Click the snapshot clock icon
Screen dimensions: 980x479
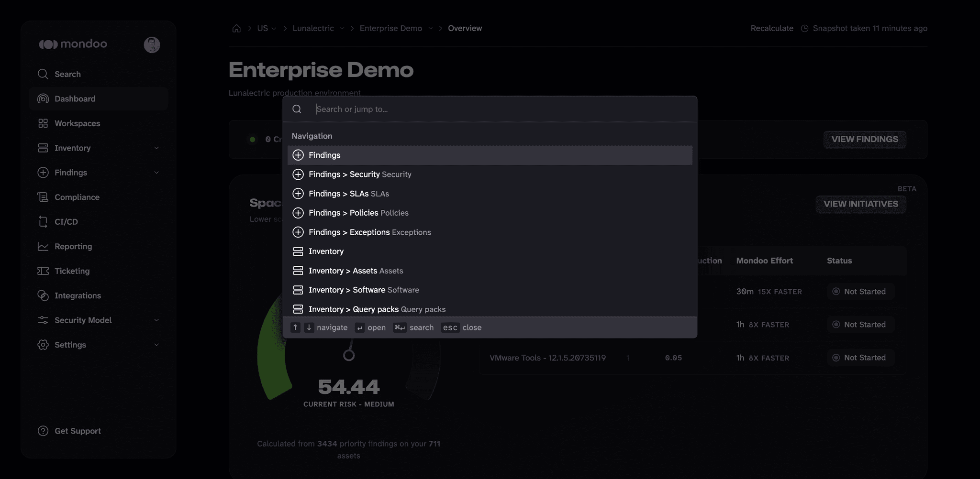tap(804, 28)
